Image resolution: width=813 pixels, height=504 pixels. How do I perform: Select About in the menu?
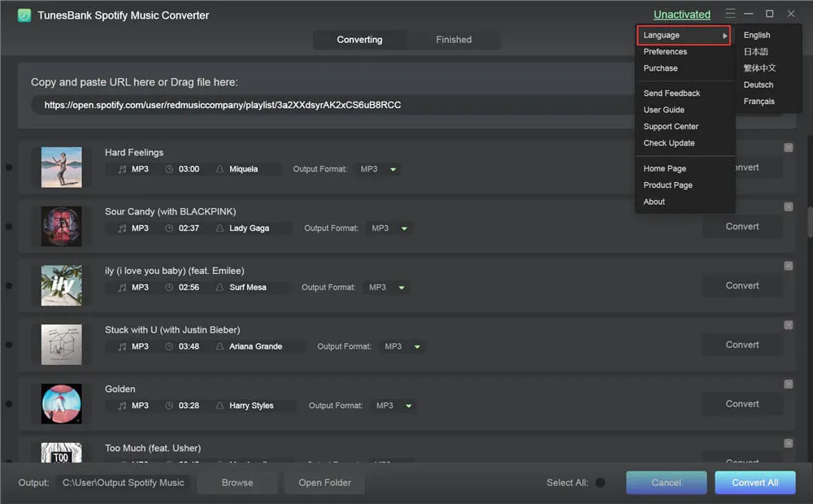pos(654,202)
